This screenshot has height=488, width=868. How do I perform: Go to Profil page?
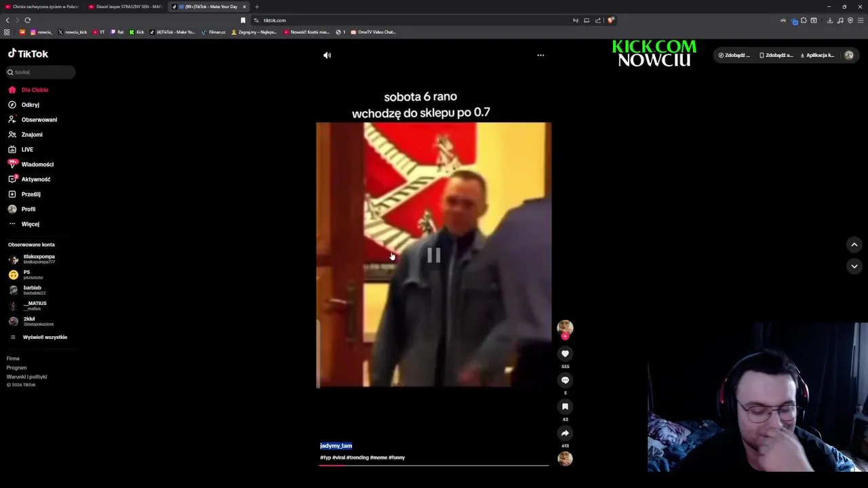(x=22, y=209)
